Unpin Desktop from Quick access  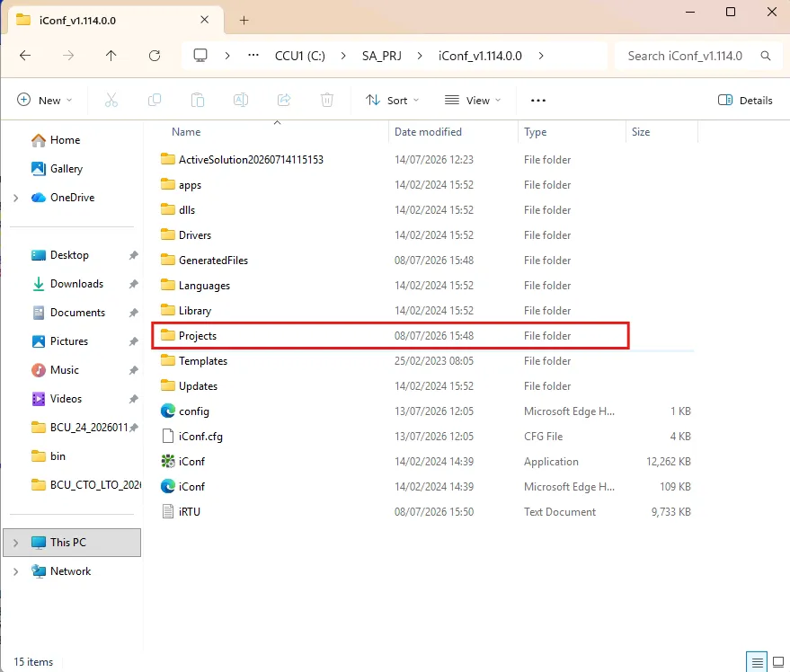[133, 255]
